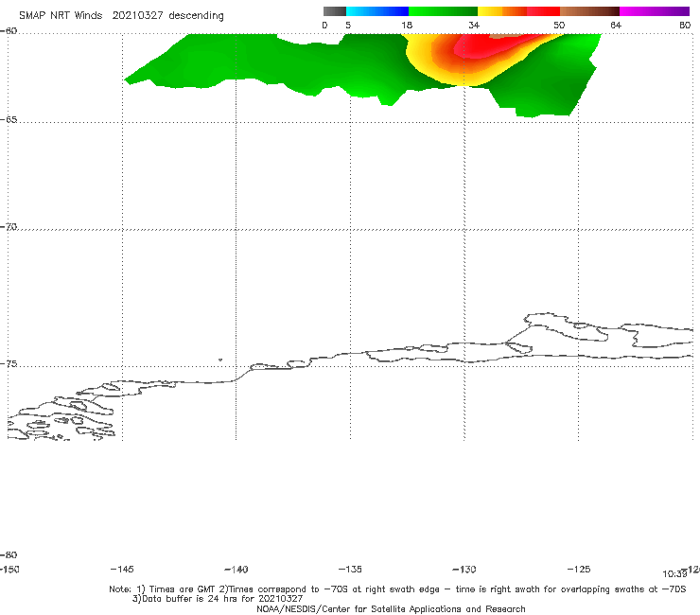
Task: Click the color bar label '18'
Action: tap(407, 26)
